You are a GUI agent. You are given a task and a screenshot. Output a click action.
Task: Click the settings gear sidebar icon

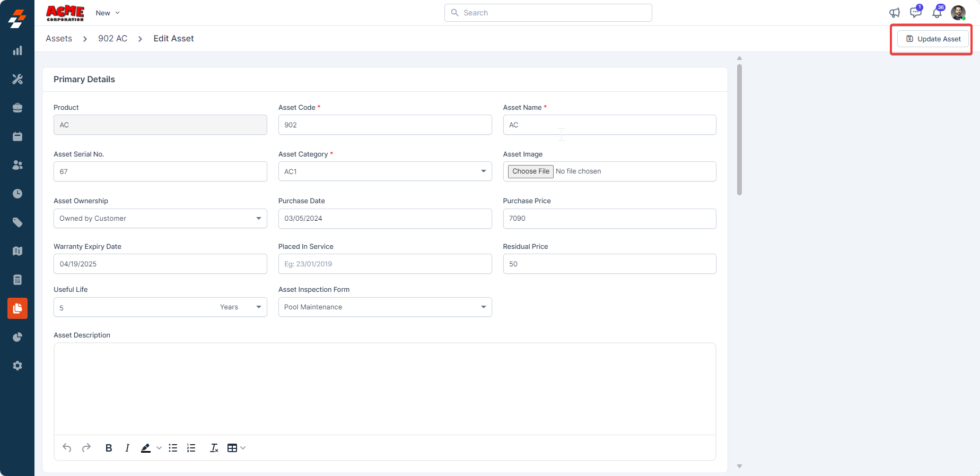click(x=17, y=366)
